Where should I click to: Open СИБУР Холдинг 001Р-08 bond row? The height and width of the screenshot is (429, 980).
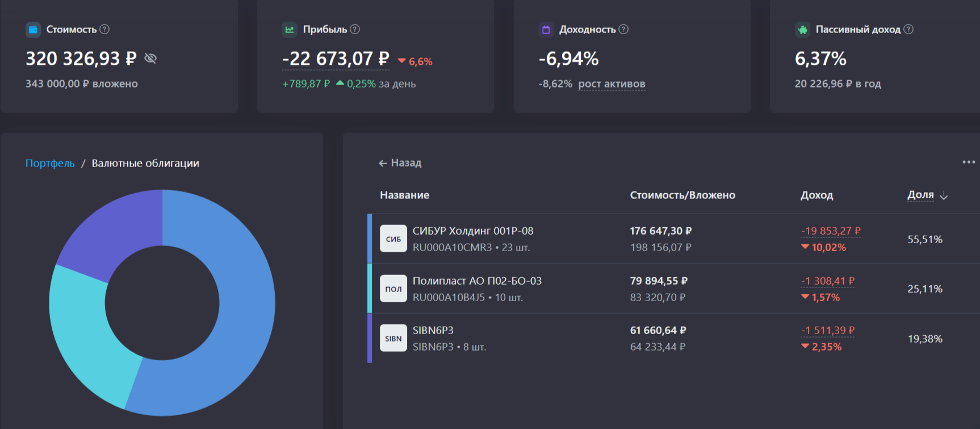(472, 231)
